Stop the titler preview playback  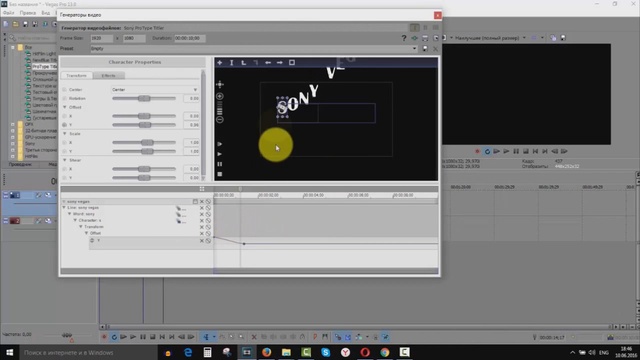pos(220,174)
